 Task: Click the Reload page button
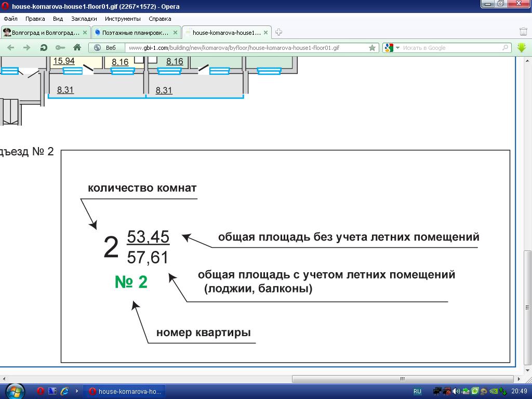click(x=44, y=47)
